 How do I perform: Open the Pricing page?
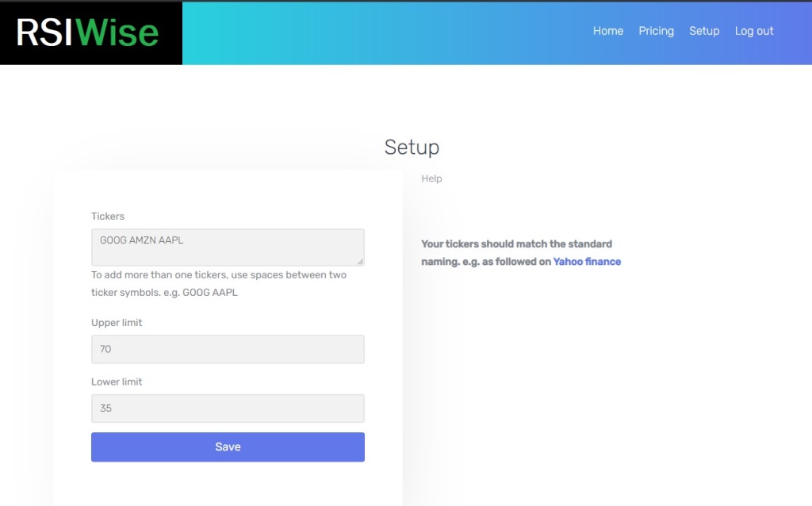click(x=656, y=31)
